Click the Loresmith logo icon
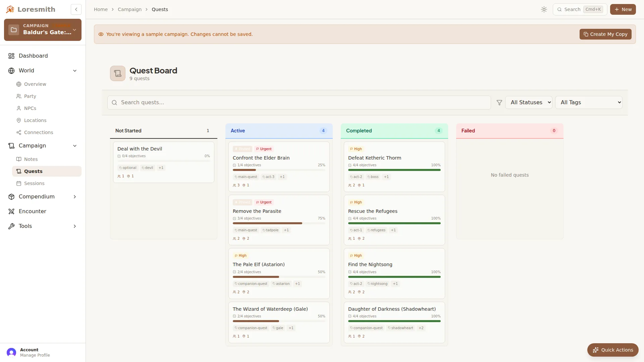This screenshot has height=362, width=644. point(10,9)
